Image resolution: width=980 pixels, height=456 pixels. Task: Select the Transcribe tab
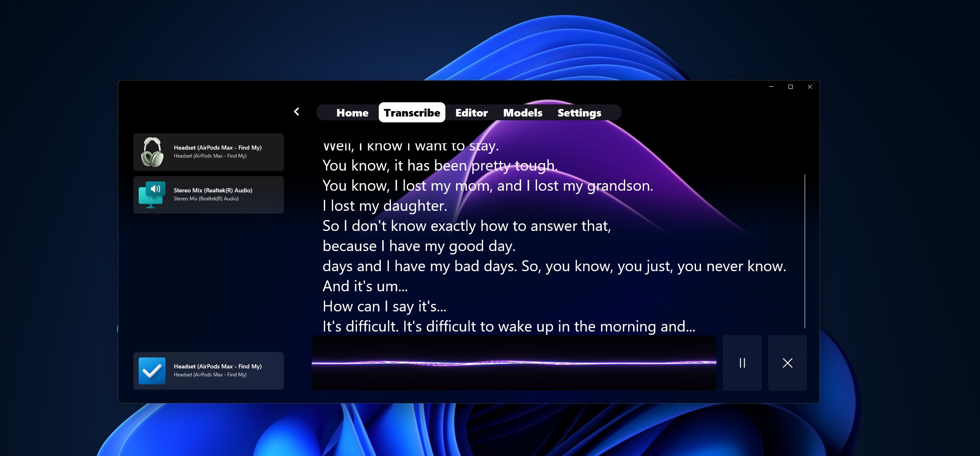[412, 112]
